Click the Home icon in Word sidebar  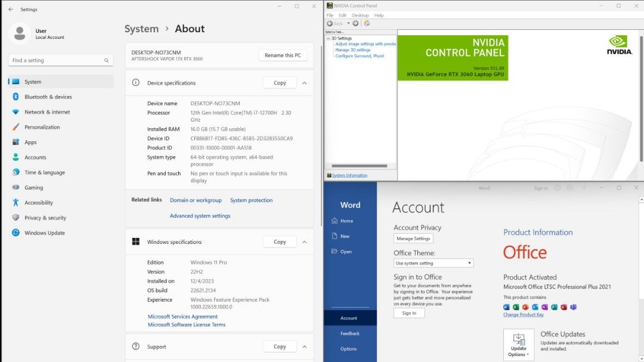[x=335, y=221]
